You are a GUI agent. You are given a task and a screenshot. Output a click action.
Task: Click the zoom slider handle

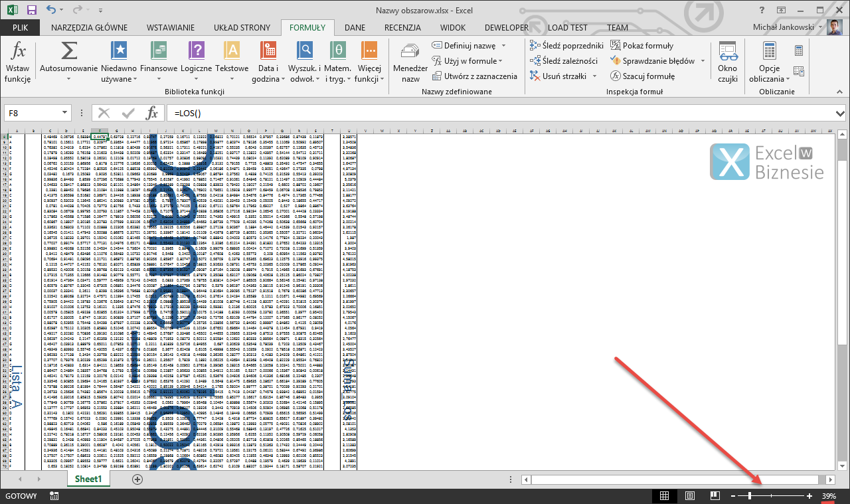pos(750,496)
